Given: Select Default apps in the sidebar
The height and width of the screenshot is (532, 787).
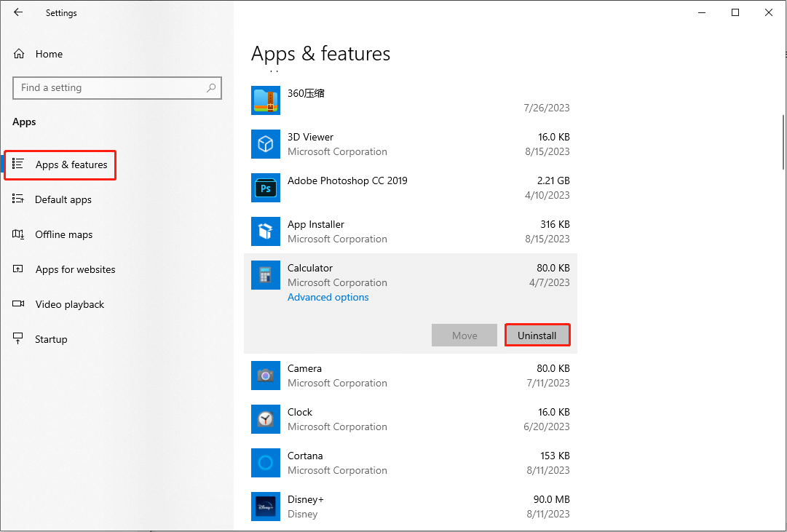Looking at the screenshot, I should (63, 199).
